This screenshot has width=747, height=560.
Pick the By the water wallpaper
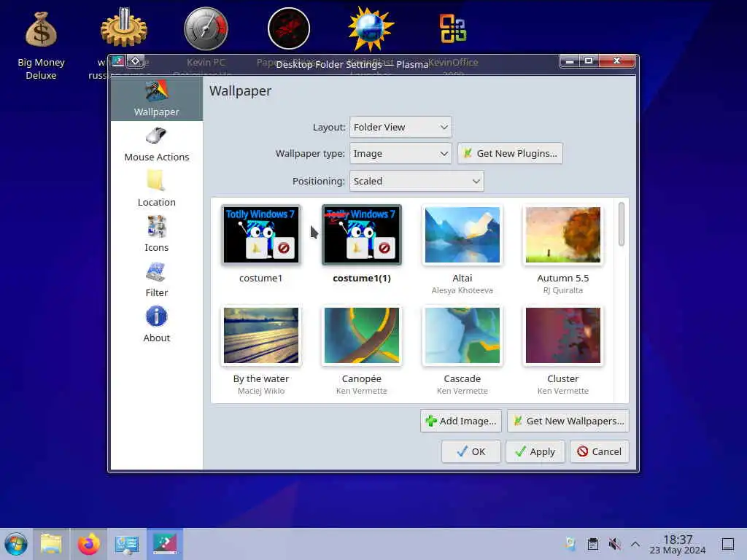coord(261,335)
